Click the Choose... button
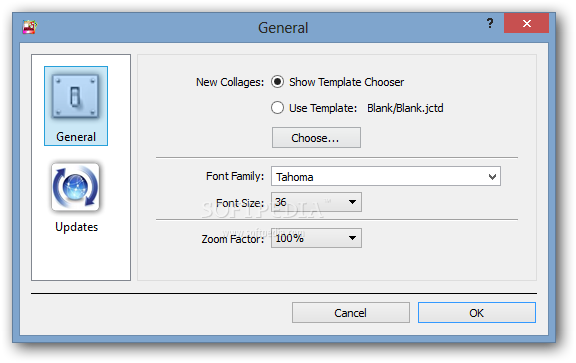 (x=316, y=138)
